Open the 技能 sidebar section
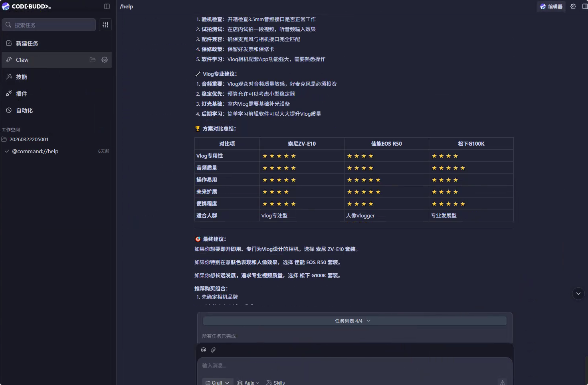Image resolution: width=588 pixels, height=385 pixels. tap(57, 77)
